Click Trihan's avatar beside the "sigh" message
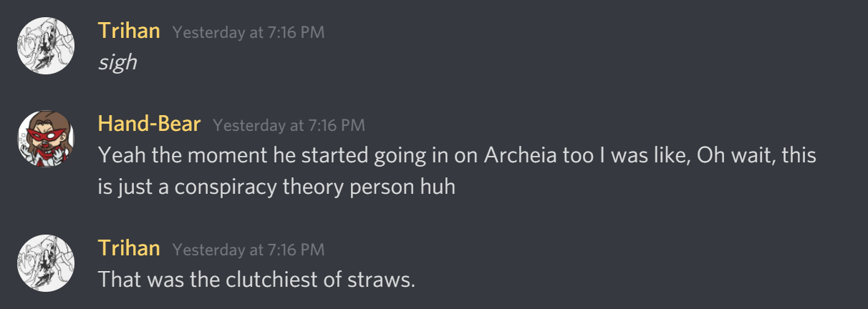The width and height of the screenshot is (868, 309). 46,45
